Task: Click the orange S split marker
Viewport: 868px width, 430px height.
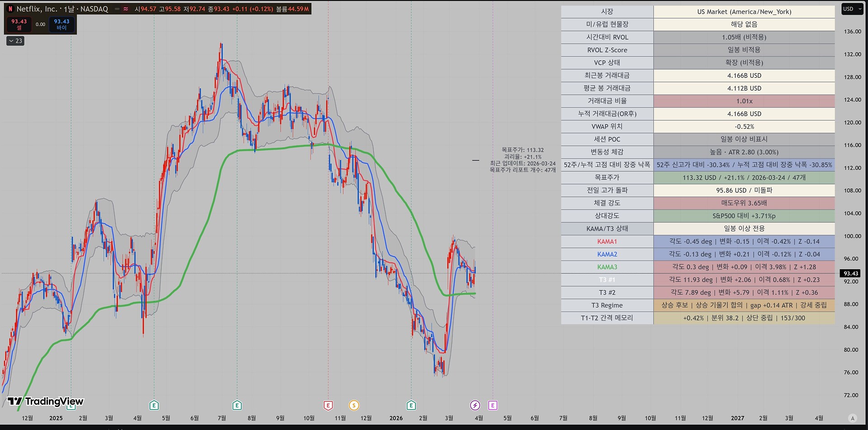Action: click(x=354, y=405)
